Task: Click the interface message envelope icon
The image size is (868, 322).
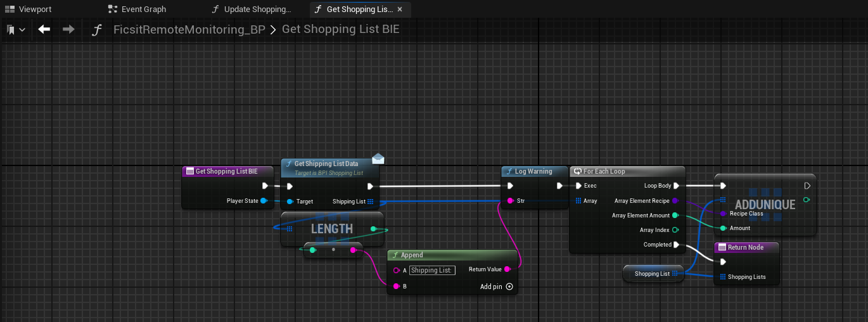Action: (378, 158)
